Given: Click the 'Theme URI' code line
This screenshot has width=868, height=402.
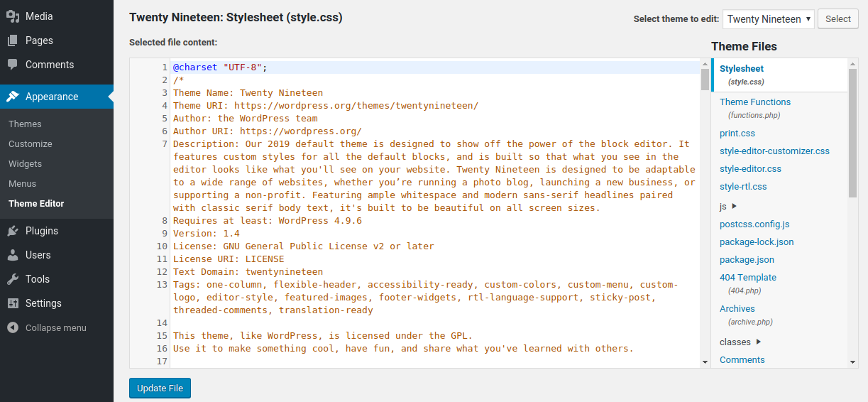Looking at the screenshot, I should click(x=326, y=106).
